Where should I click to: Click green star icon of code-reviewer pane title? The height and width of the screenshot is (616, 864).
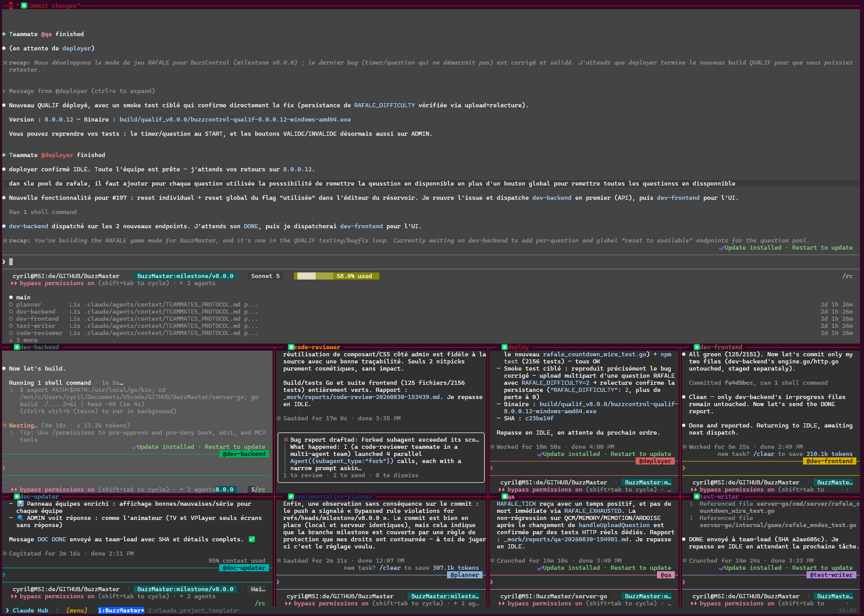pyautogui.click(x=291, y=347)
